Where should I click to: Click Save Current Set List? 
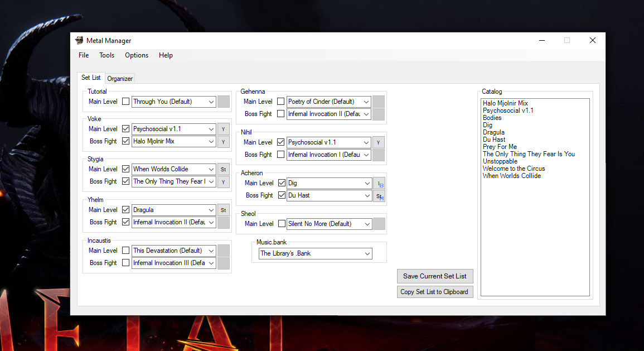(435, 276)
